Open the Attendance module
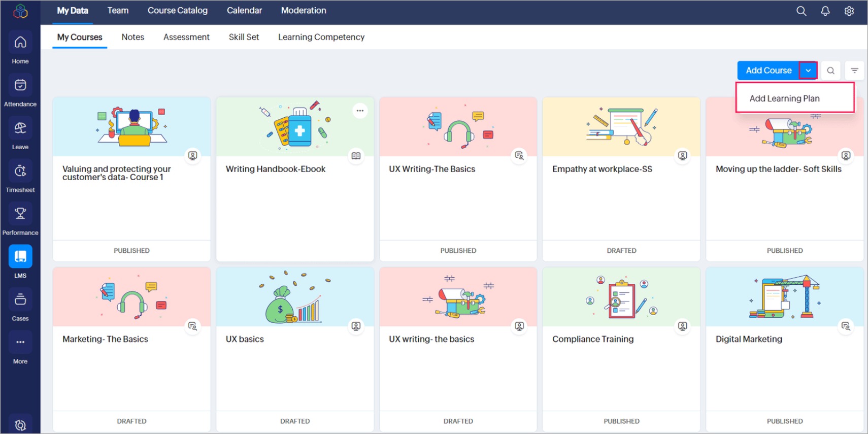 pyautogui.click(x=20, y=91)
